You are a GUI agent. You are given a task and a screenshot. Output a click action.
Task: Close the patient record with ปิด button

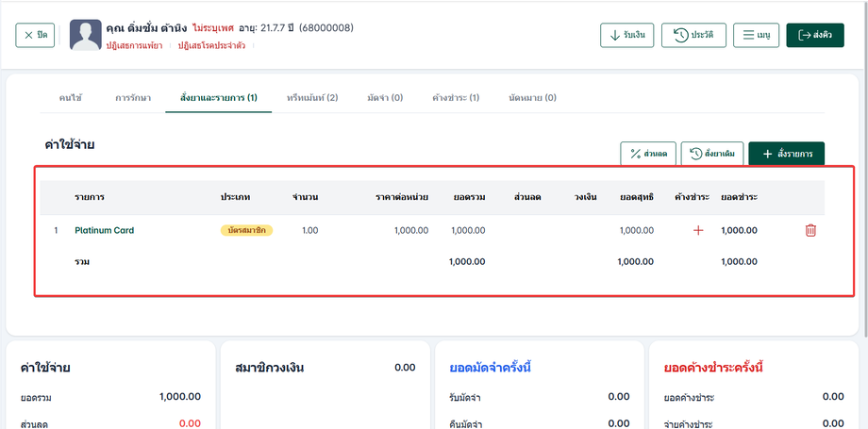(x=35, y=35)
